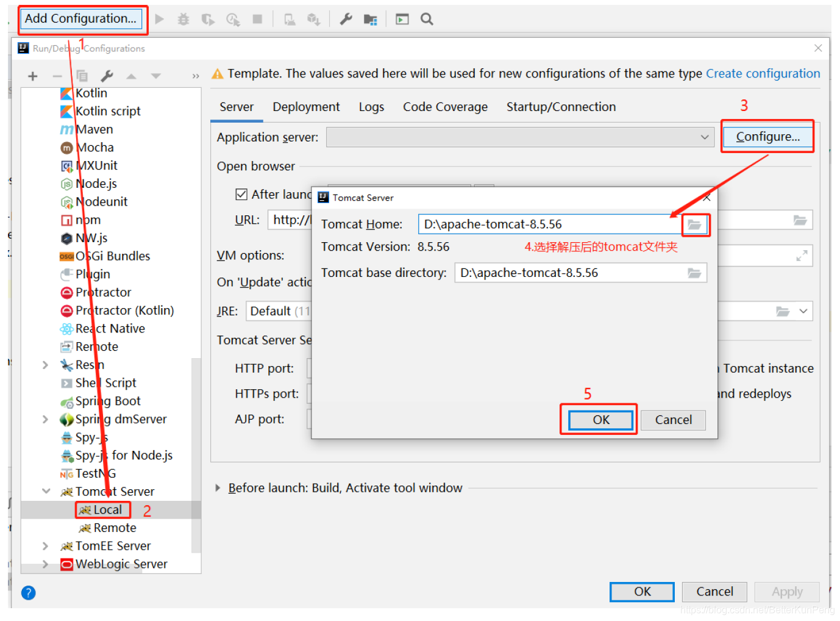This screenshot has width=840, height=621.
Task: Move configuration up arrow icon
Action: click(131, 76)
